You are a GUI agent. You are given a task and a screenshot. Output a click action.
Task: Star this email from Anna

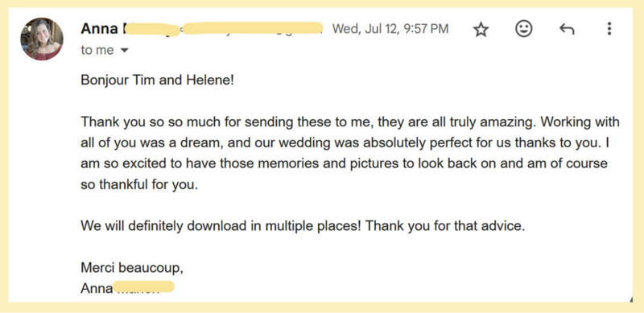click(481, 30)
